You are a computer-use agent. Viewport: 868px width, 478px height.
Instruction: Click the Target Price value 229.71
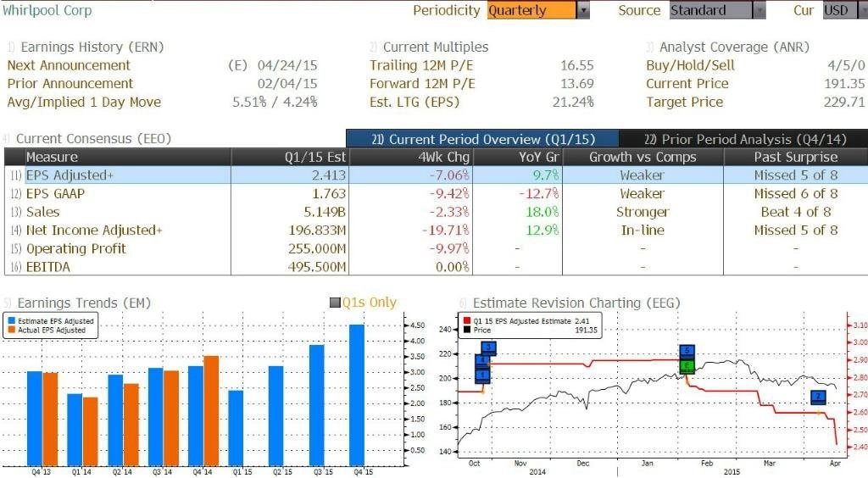844,102
